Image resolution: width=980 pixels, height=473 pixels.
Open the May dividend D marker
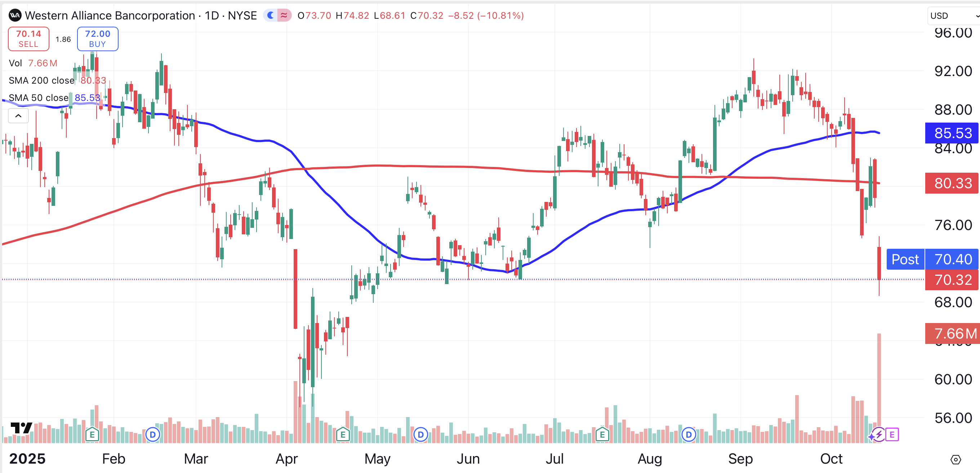(x=420, y=434)
